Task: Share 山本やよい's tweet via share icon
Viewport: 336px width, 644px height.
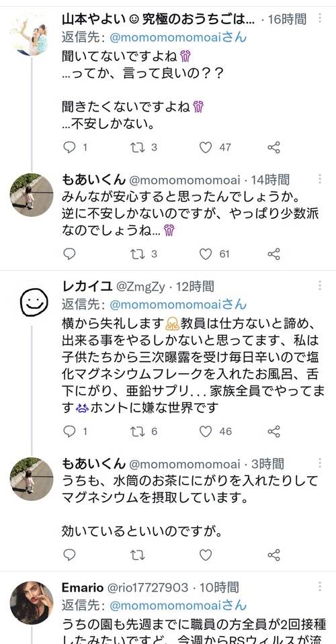Action: coord(274,147)
